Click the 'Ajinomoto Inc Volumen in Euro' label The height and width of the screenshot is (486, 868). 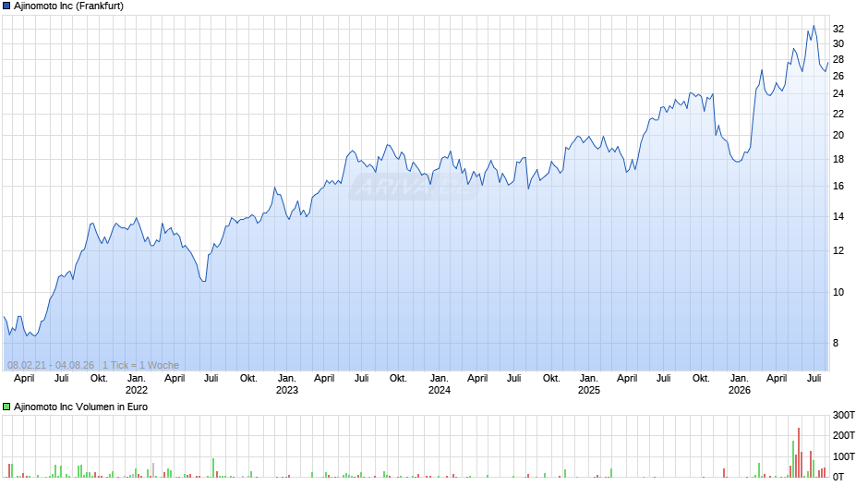81,407
